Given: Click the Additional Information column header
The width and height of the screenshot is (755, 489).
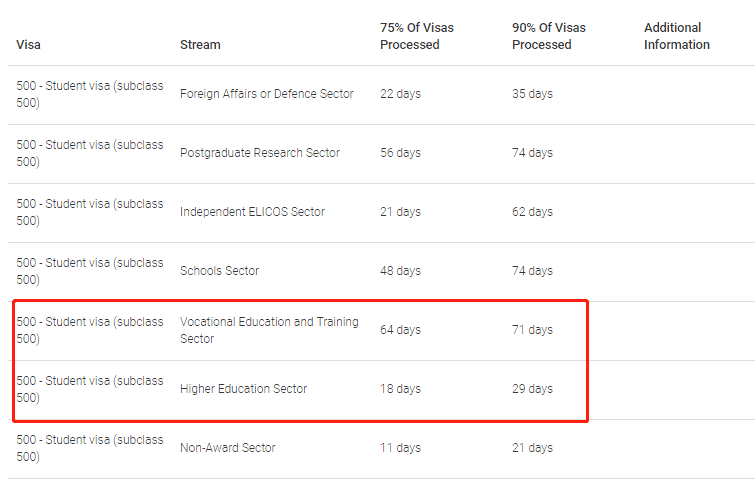Looking at the screenshot, I should 677,36.
